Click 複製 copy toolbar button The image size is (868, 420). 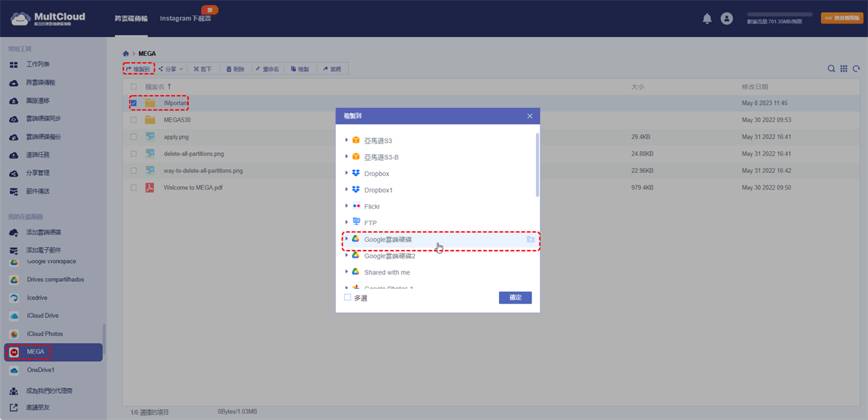point(299,69)
